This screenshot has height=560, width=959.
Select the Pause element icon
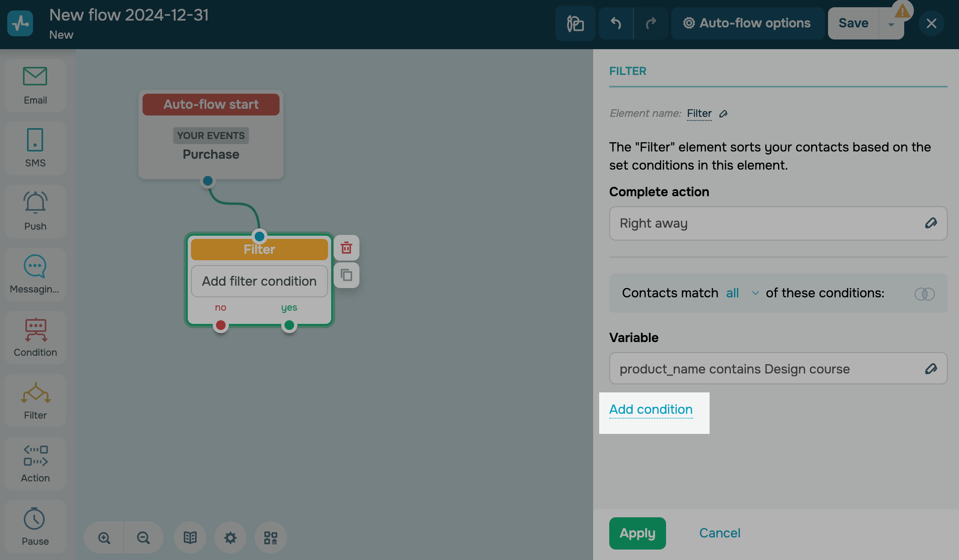click(x=35, y=526)
